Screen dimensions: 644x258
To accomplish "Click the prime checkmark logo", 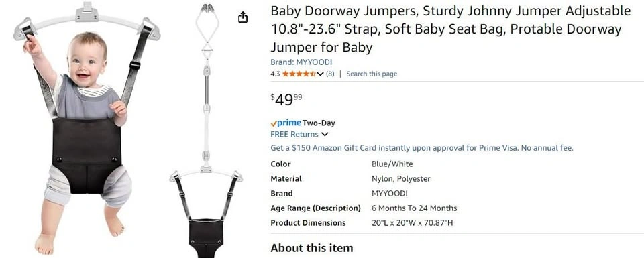I will click(x=286, y=123).
